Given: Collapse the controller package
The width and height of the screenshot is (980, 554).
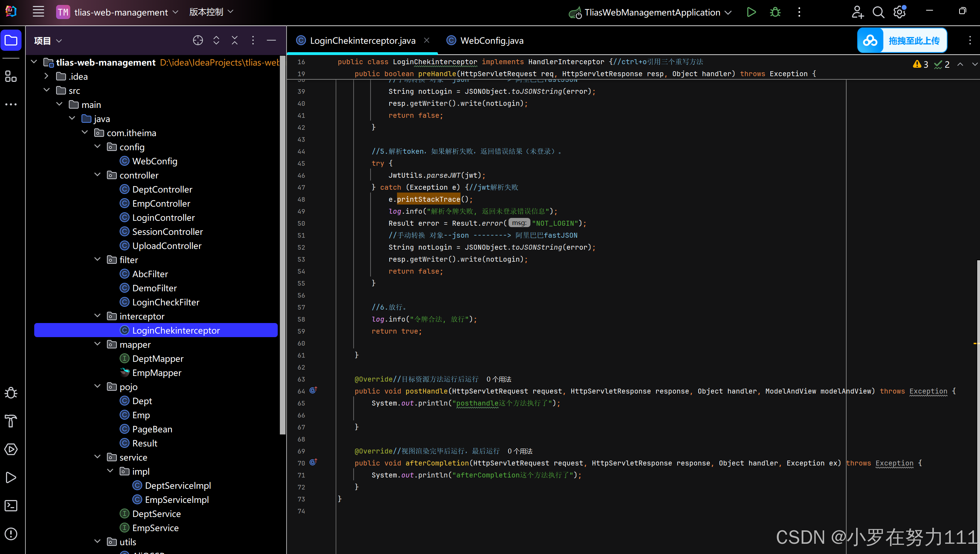Looking at the screenshot, I should click(97, 175).
